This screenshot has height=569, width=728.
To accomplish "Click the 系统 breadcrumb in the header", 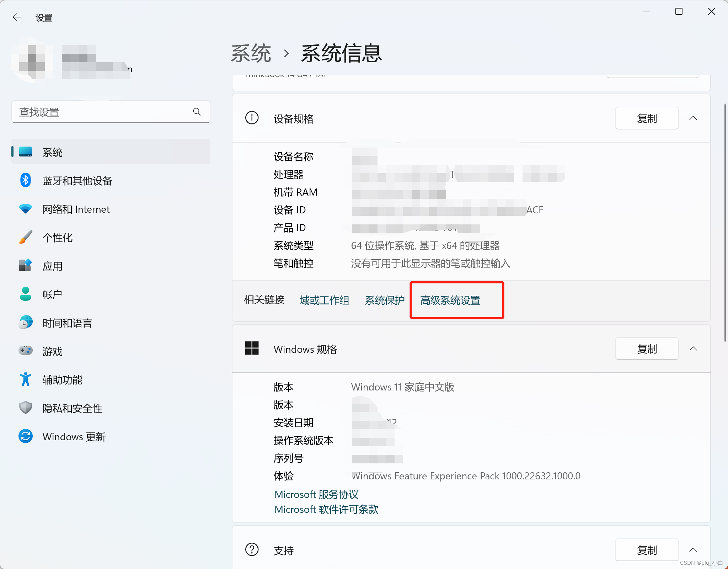I will (x=251, y=53).
